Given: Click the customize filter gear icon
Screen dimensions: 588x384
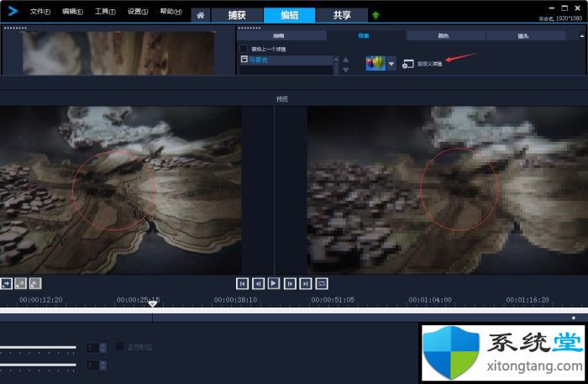Looking at the screenshot, I should tap(407, 64).
